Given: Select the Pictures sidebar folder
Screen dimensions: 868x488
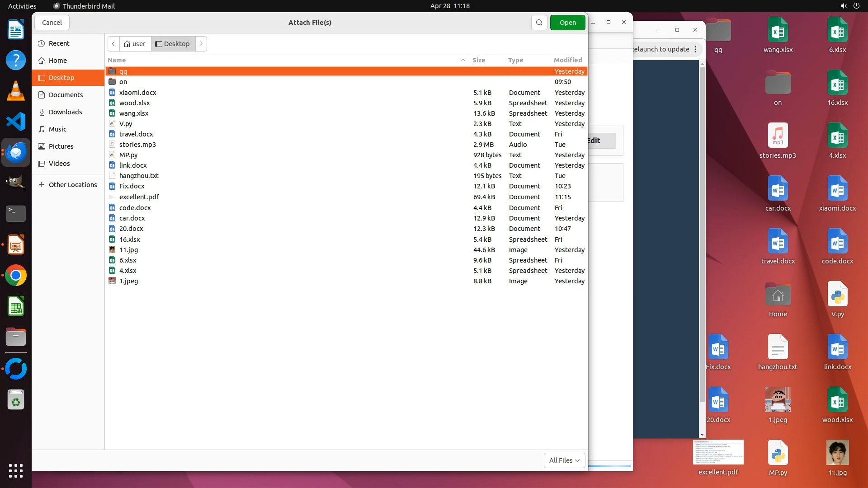Looking at the screenshot, I should (x=61, y=146).
